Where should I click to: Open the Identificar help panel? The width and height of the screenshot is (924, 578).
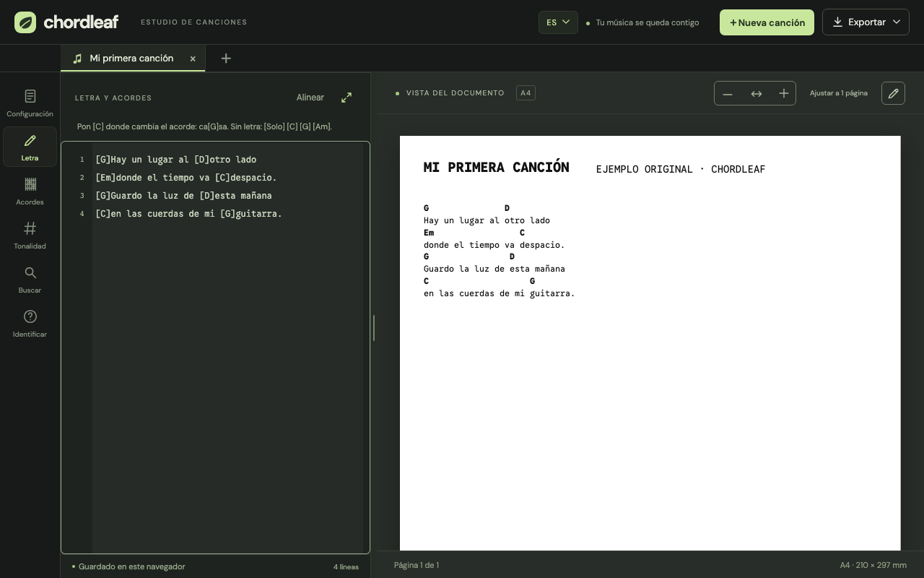[x=30, y=323]
